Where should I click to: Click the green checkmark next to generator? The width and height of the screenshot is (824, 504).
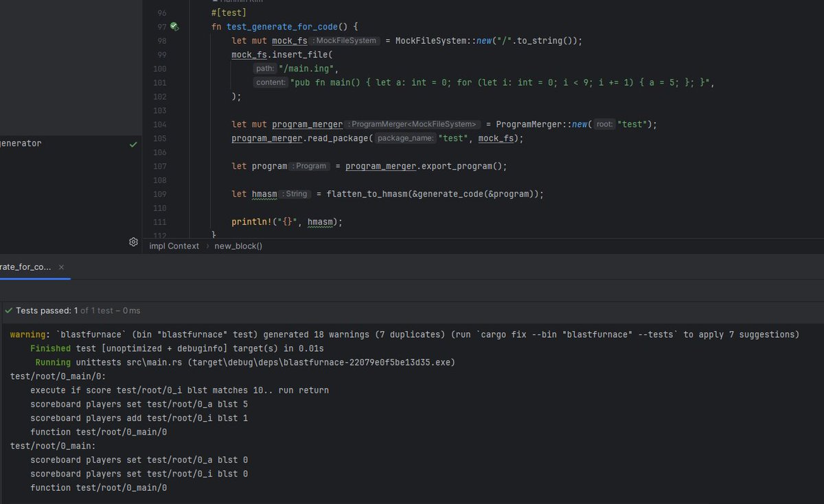click(x=133, y=144)
